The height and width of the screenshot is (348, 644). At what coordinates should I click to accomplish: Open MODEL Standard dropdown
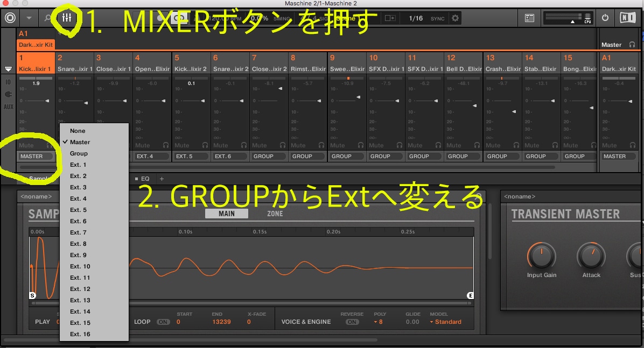[x=446, y=322]
